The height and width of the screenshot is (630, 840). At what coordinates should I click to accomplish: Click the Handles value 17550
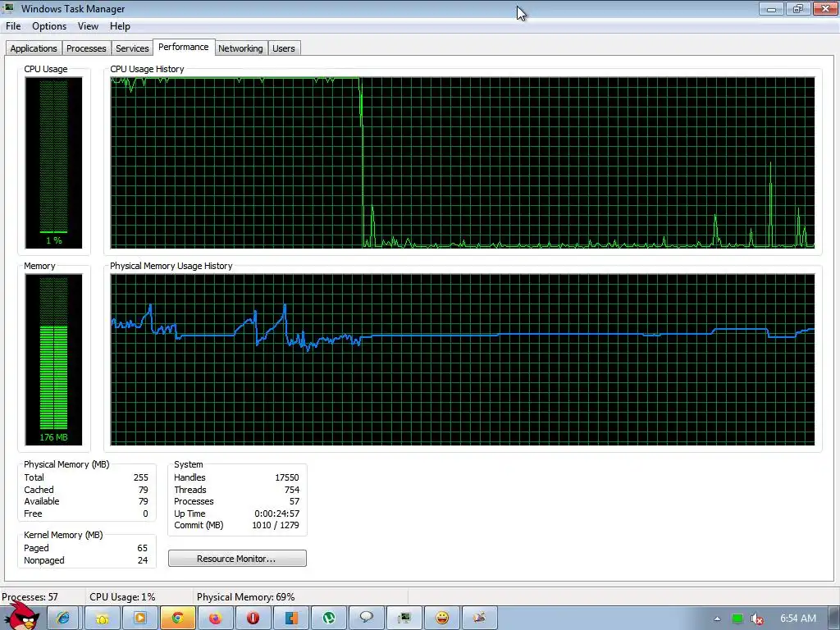coord(286,477)
